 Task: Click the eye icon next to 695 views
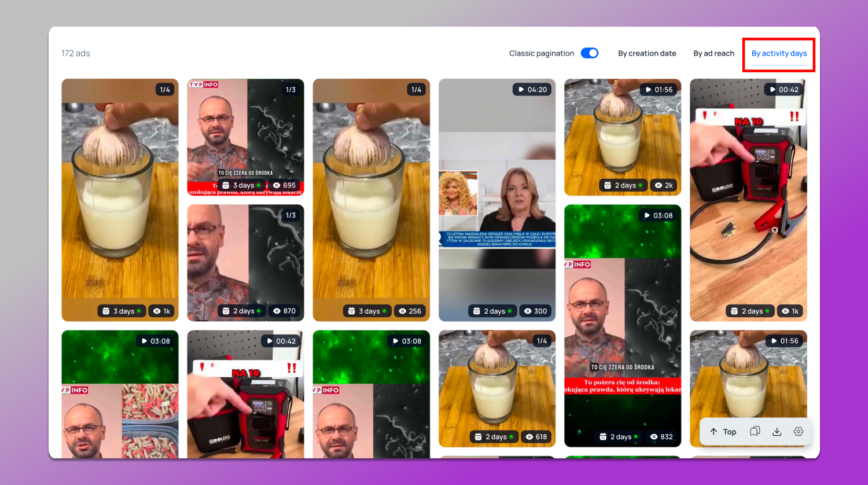[x=277, y=185]
